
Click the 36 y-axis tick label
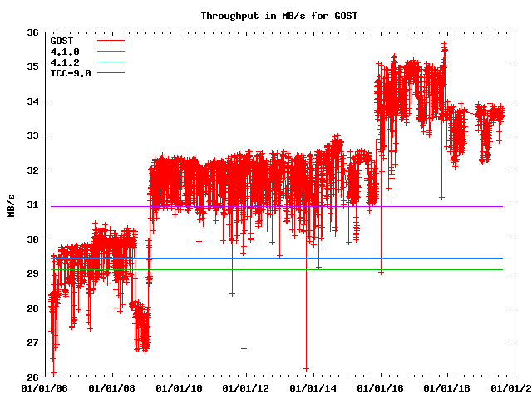pos(32,32)
